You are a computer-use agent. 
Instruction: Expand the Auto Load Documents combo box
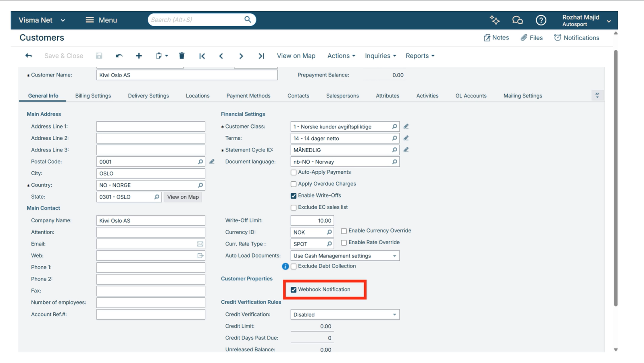click(x=394, y=256)
